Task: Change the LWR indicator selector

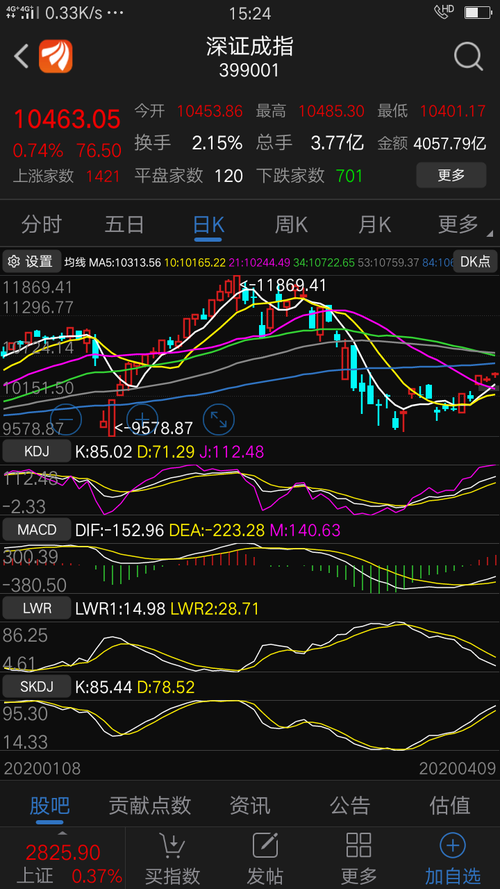Action: pyautogui.click(x=37, y=609)
